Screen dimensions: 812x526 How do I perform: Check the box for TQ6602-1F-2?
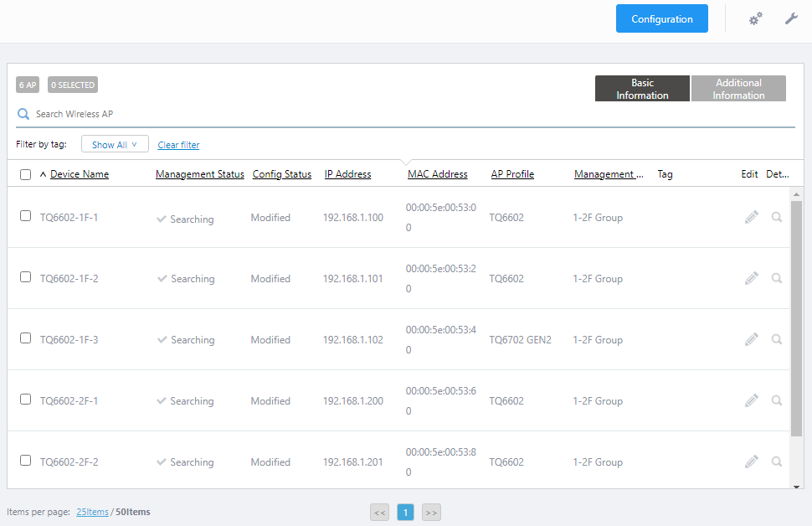(x=26, y=277)
